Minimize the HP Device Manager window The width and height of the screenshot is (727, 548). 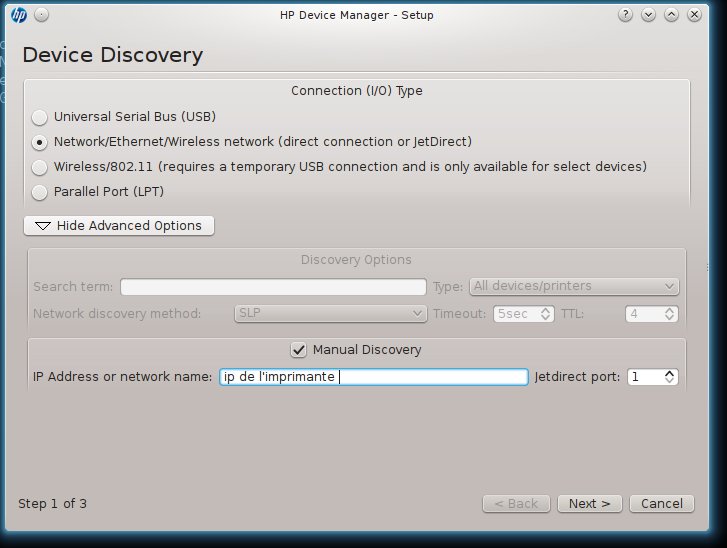648,15
